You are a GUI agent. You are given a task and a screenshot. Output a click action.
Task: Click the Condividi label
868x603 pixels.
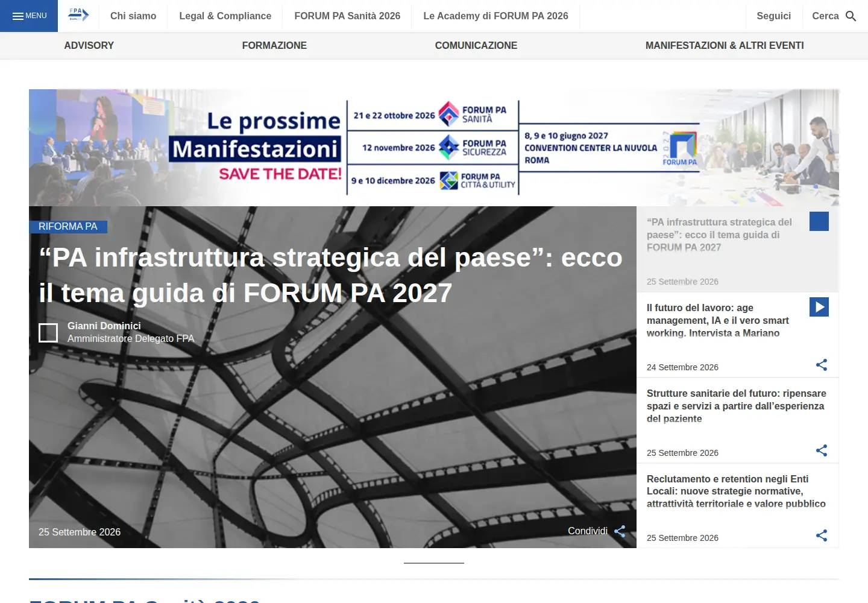click(x=588, y=531)
